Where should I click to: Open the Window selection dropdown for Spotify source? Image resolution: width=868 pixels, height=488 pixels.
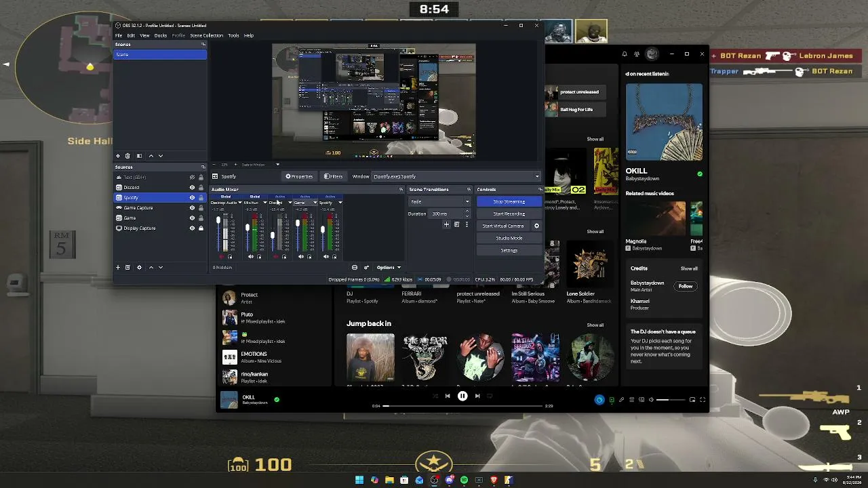(456, 177)
